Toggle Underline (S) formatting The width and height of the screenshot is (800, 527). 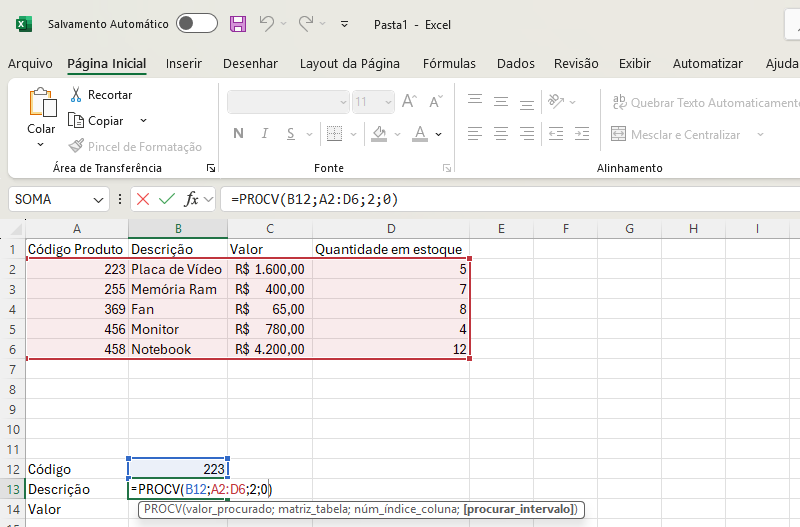291,134
